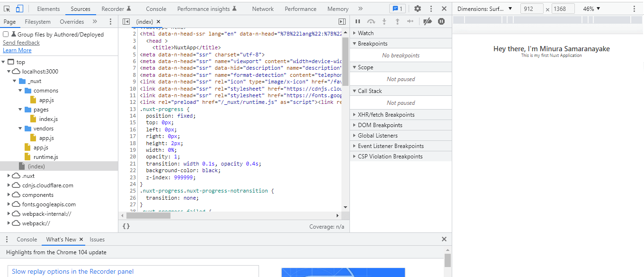Click pause on exceptions icon
644x277 pixels.
441,21
